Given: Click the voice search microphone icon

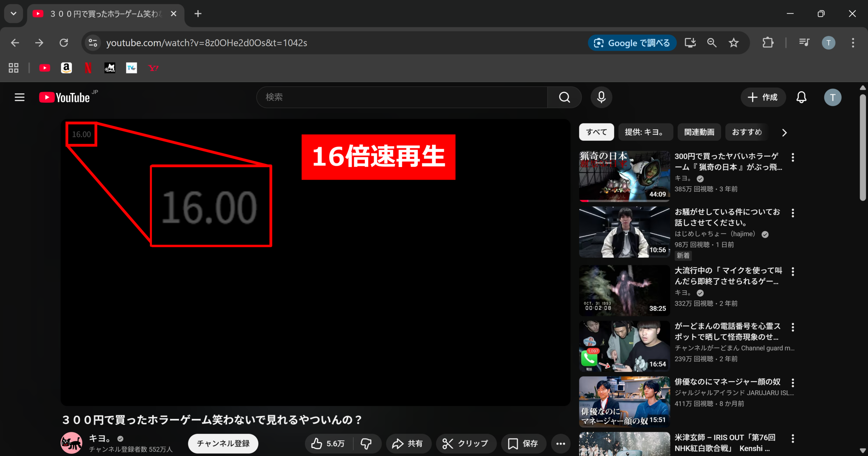Looking at the screenshot, I should click(x=601, y=97).
